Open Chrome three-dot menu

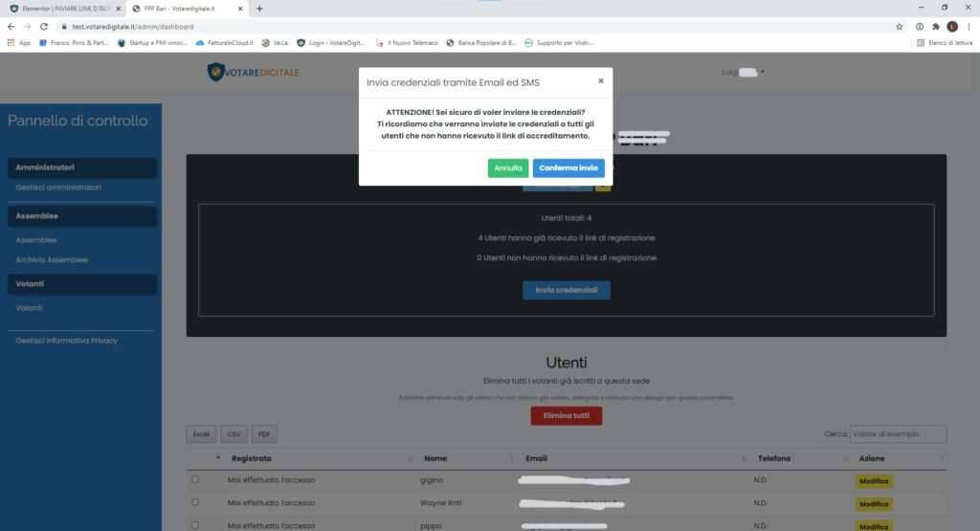point(969,27)
